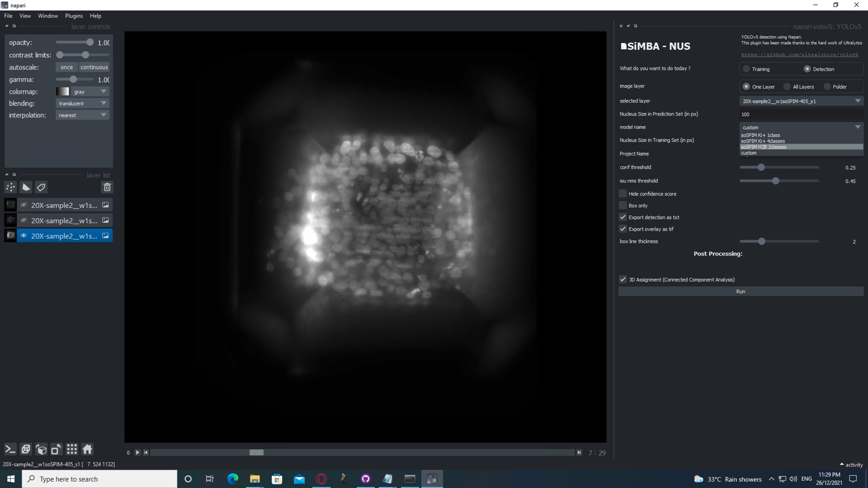Open the napari console
Image resolution: width=868 pixels, height=488 pixels.
(10, 449)
